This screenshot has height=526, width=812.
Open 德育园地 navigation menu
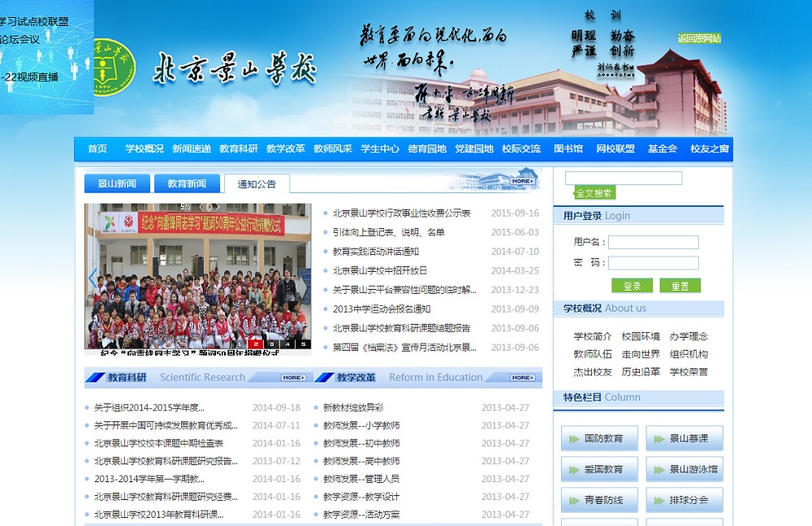(x=427, y=149)
